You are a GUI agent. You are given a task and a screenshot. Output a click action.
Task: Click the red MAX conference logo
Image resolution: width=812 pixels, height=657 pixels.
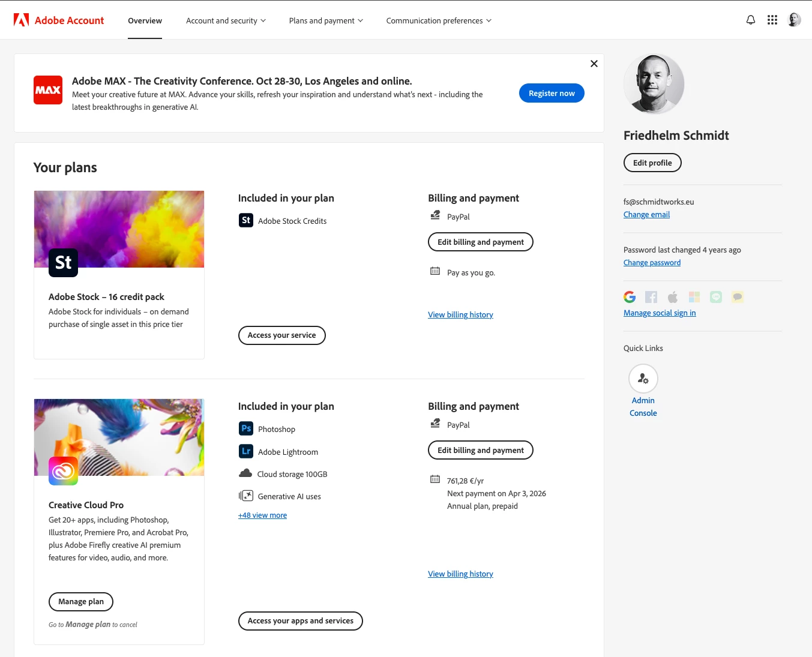pos(48,90)
